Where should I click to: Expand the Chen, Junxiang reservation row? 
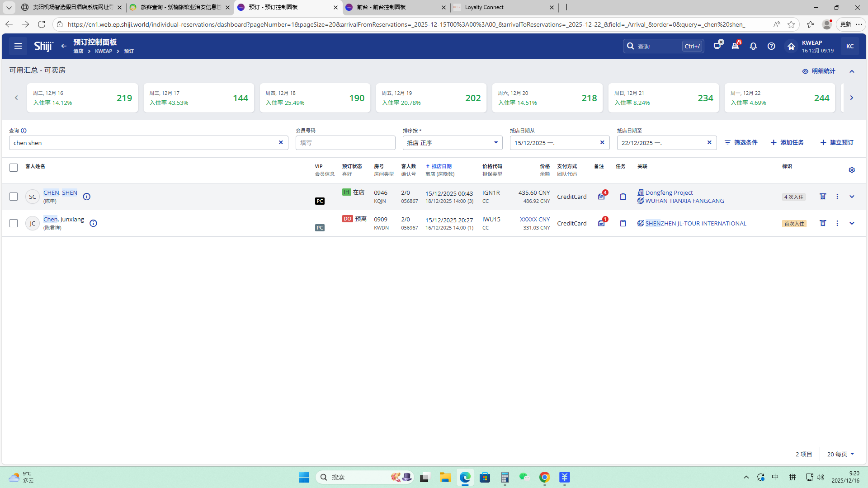point(852,223)
